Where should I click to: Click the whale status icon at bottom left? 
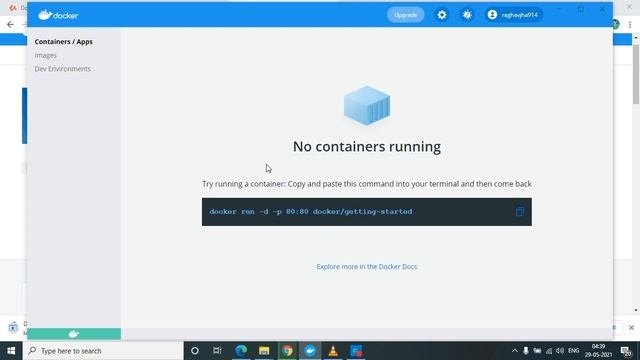(74, 334)
